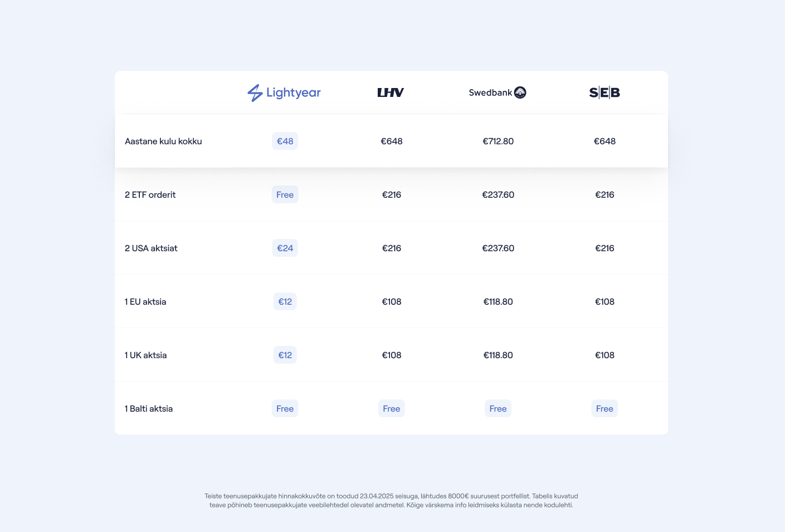Select the '2 USA aktsiat' row label
Screen dimensions: 785x532
pos(151,248)
